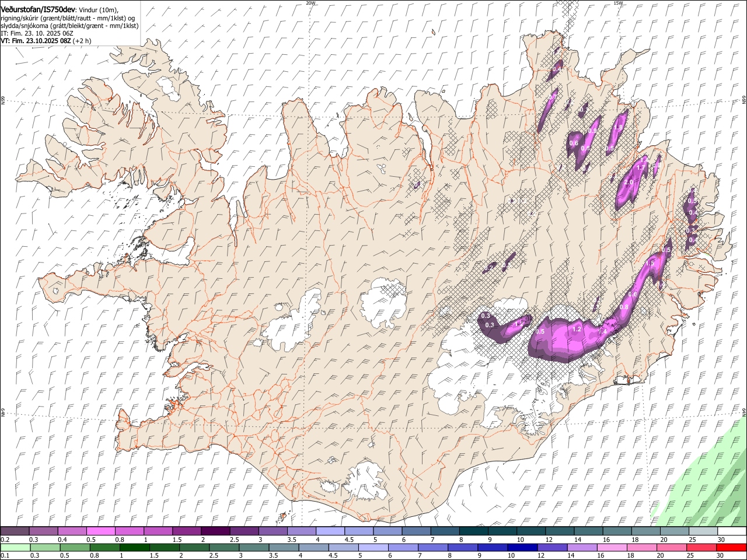
Task: Select the magenta 1 swatch, upper scale
Action: 158,531
